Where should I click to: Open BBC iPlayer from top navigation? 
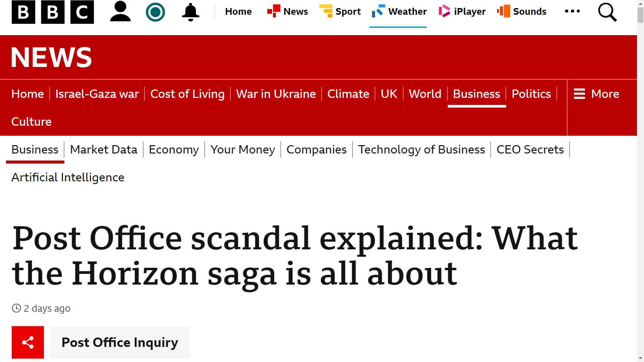[x=462, y=11]
